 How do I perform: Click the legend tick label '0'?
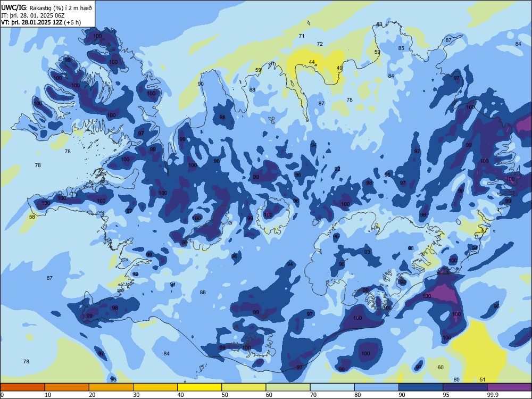[2, 395]
